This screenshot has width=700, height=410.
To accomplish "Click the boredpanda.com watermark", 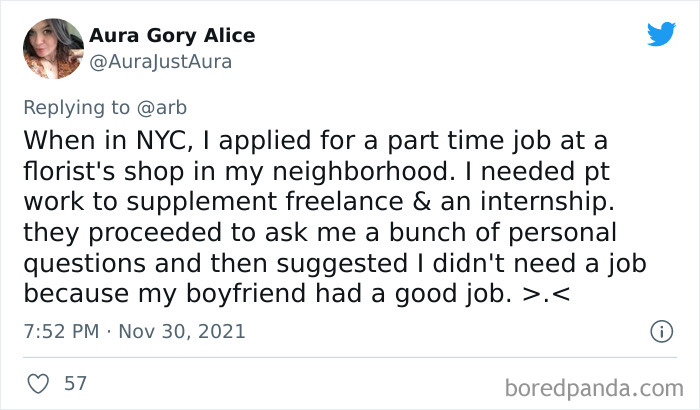I will pos(594,388).
